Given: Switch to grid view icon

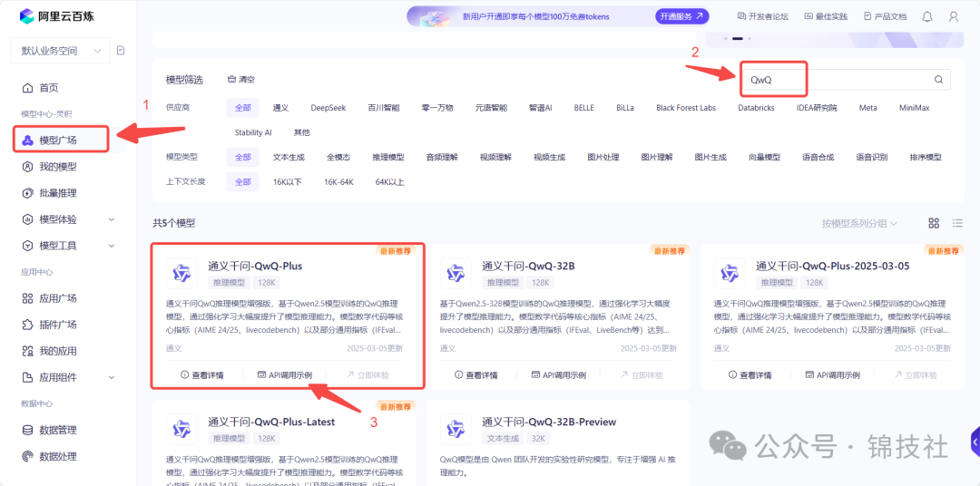Looking at the screenshot, I should (x=934, y=223).
